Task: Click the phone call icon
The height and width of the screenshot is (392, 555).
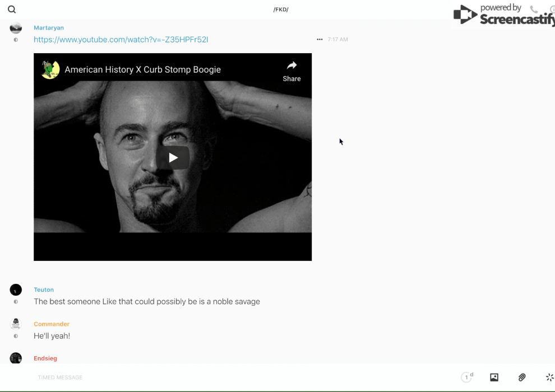Action: click(x=534, y=10)
